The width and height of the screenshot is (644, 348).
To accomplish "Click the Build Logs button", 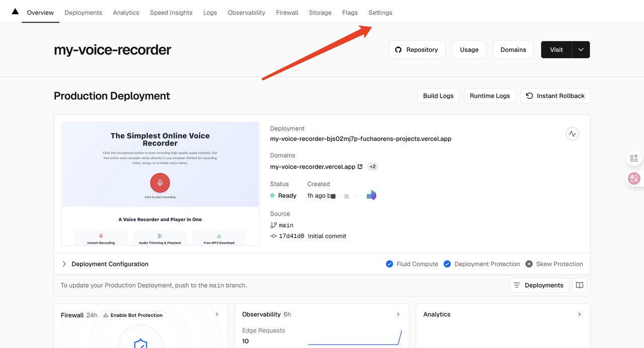I will point(438,96).
